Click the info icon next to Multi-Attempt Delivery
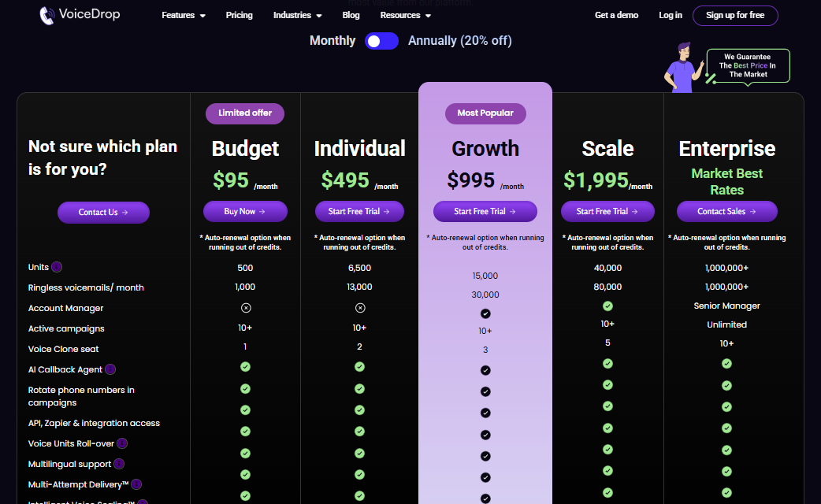821x504 pixels. (136, 484)
